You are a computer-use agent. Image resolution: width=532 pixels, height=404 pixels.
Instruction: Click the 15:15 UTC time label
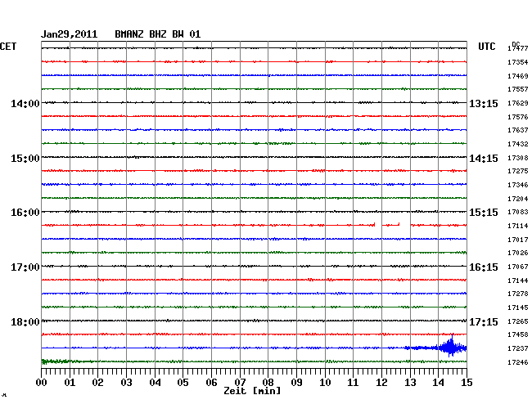point(484,213)
